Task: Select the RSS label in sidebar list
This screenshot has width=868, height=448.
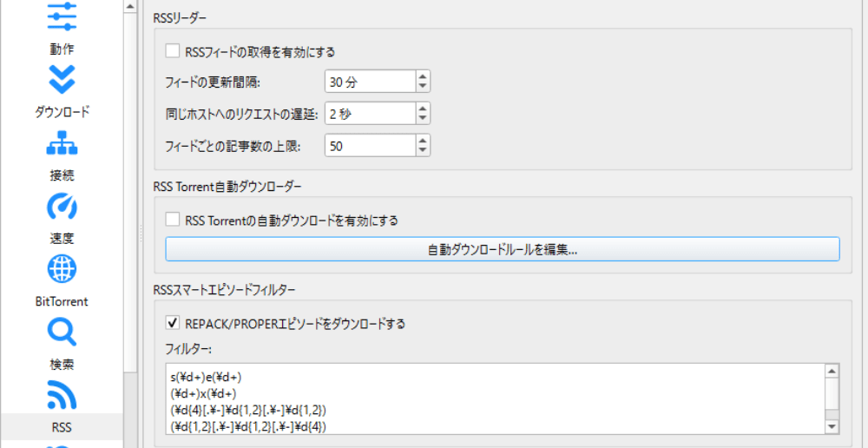Action: point(62,427)
